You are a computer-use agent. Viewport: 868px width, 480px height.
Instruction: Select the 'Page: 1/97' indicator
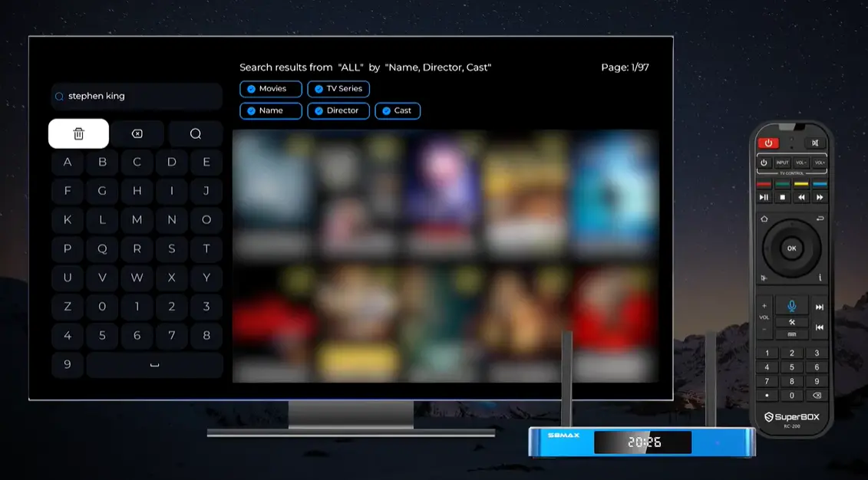[625, 67]
